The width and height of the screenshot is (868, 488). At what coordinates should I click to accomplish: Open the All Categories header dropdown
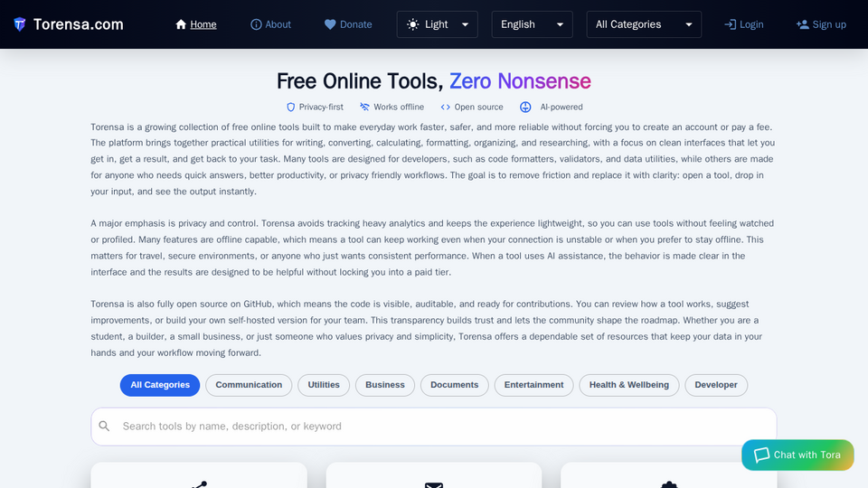[644, 24]
